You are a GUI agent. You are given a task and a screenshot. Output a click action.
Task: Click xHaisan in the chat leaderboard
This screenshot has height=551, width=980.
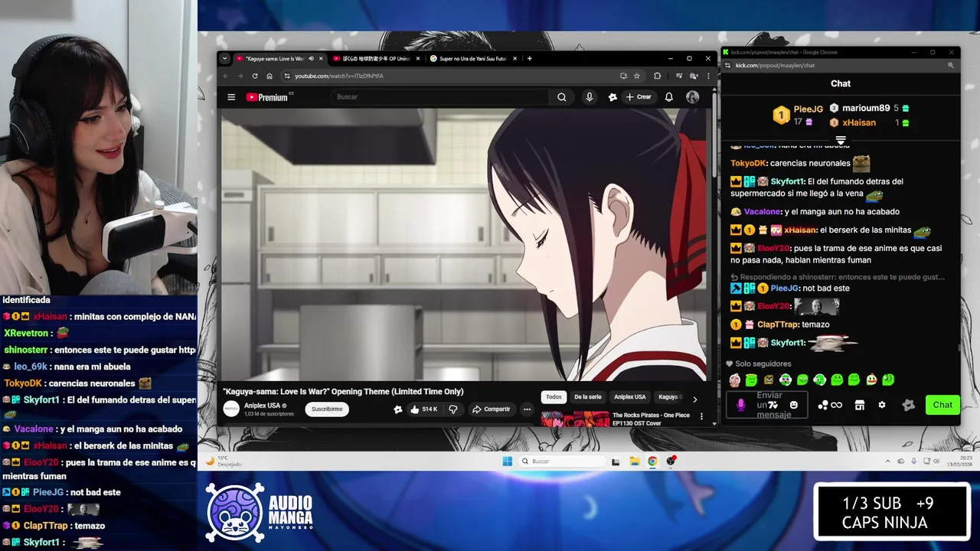click(859, 122)
